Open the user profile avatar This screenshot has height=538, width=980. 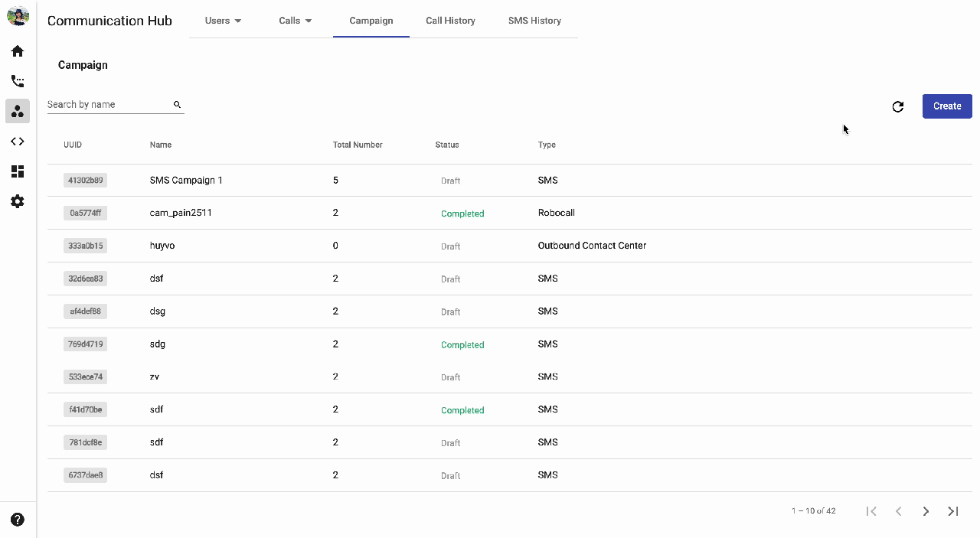[x=18, y=15]
